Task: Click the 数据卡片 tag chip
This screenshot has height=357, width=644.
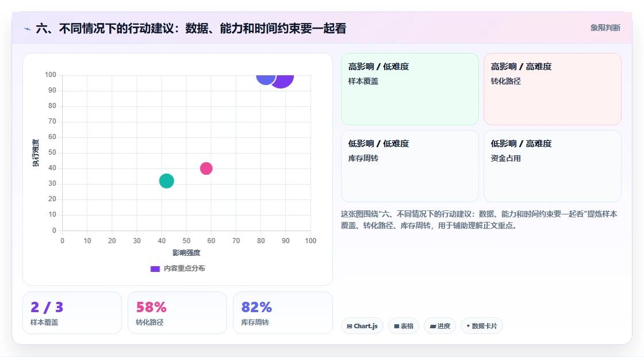Action: [x=482, y=326]
